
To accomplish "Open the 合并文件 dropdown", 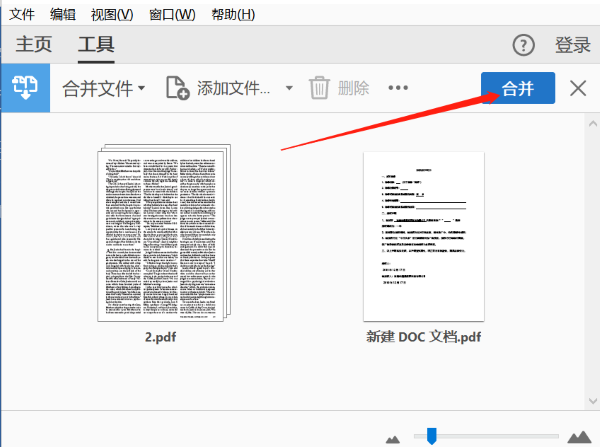I will [104, 88].
